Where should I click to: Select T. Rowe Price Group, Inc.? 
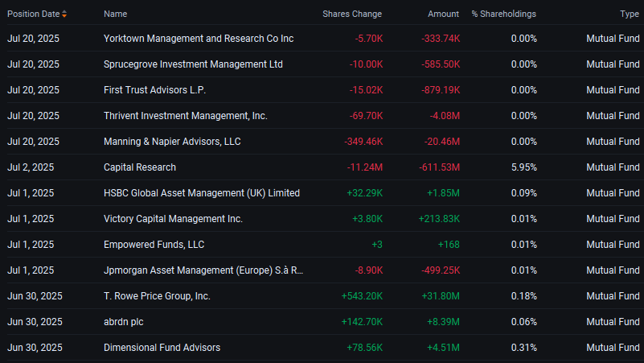coord(157,296)
